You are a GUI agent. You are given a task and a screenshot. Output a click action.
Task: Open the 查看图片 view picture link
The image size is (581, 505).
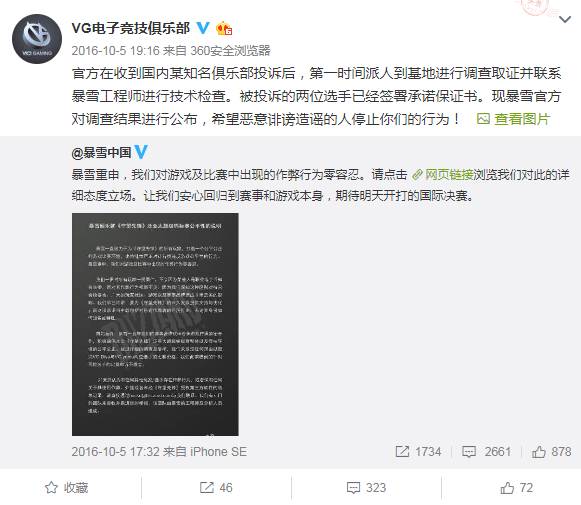point(513,119)
